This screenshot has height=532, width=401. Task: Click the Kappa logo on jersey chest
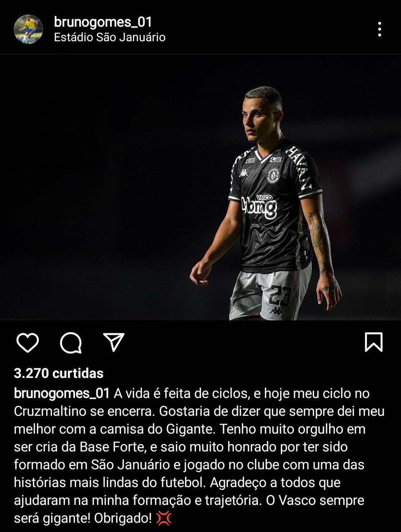click(x=243, y=173)
